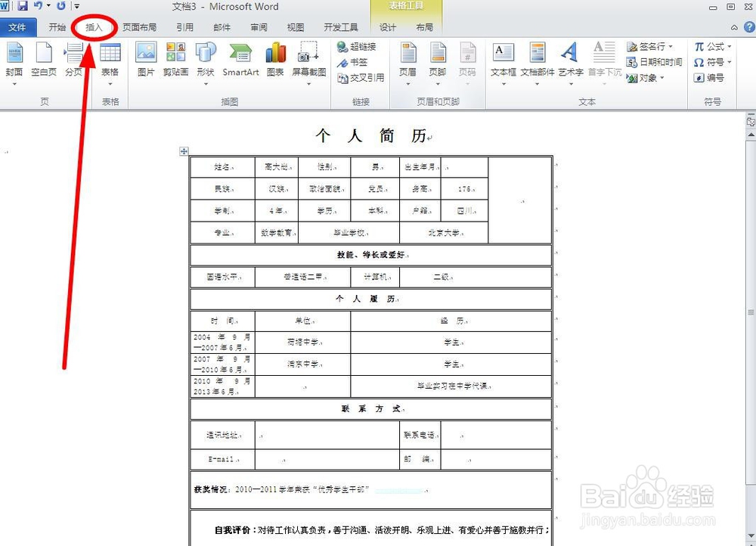Image resolution: width=756 pixels, height=546 pixels.
Task: Switch to the 开始 ribbon tab
Action: pos(57,26)
